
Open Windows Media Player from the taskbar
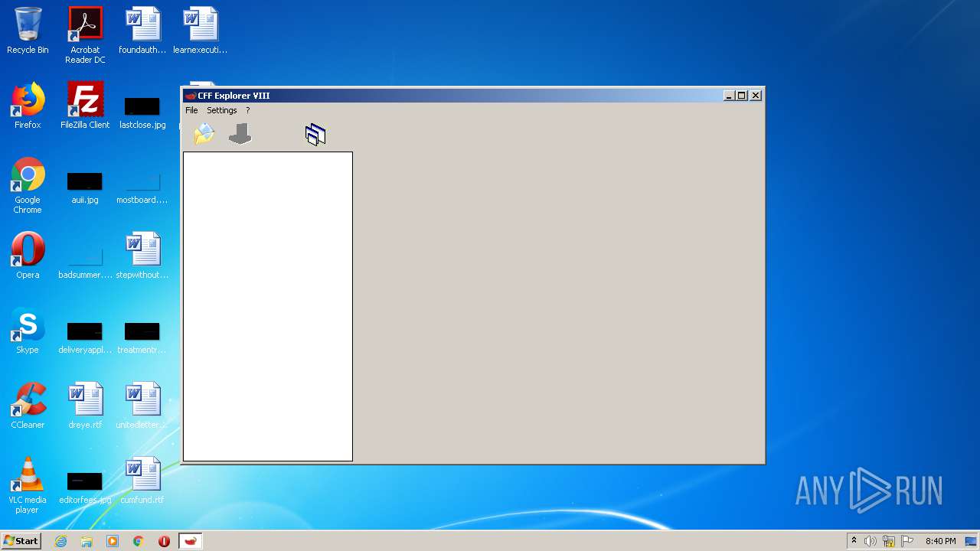113,541
